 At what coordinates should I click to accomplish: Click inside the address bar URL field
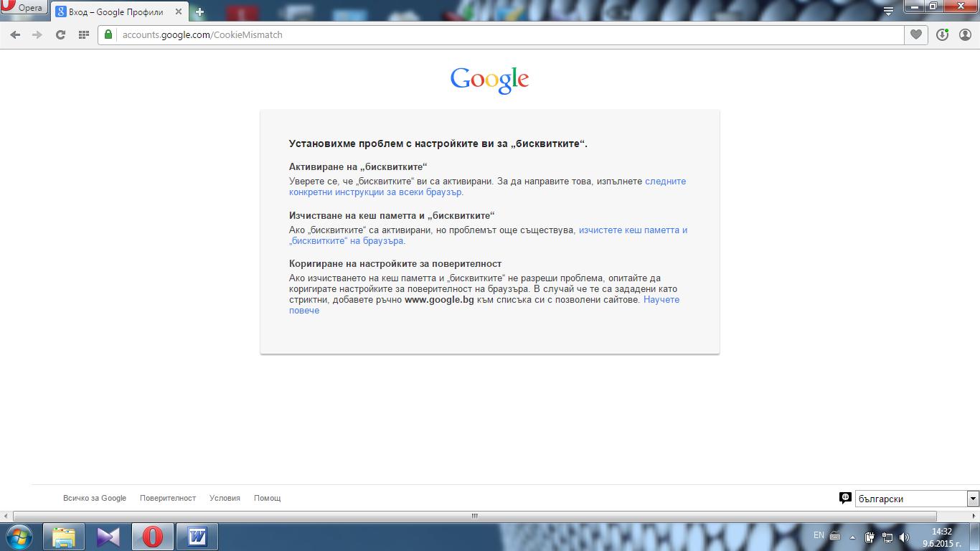(502, 34)
